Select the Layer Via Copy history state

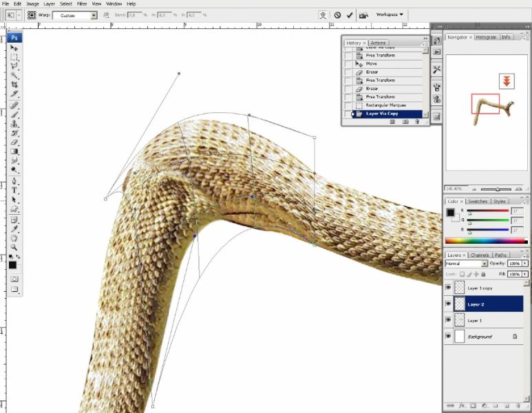click(x=387, y=114)
